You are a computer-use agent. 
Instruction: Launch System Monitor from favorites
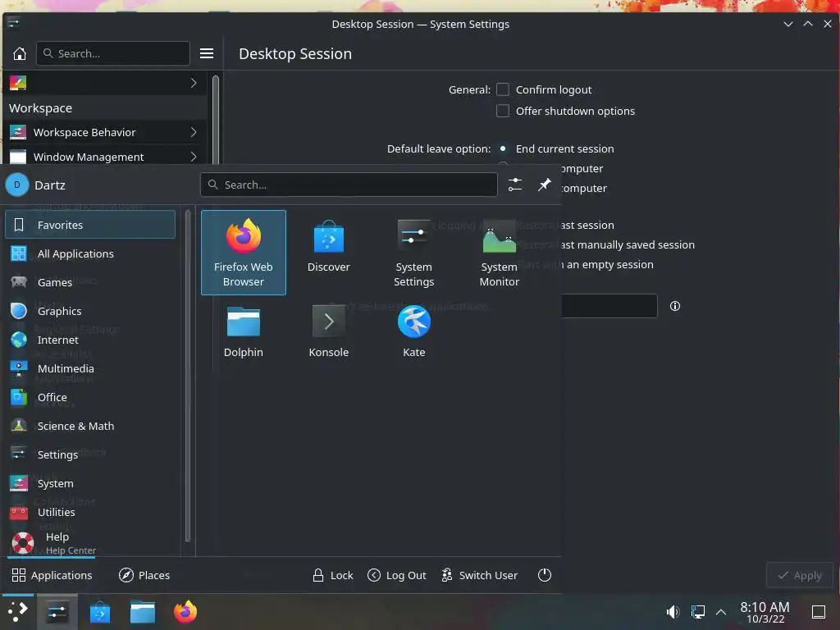pos(499,253)
